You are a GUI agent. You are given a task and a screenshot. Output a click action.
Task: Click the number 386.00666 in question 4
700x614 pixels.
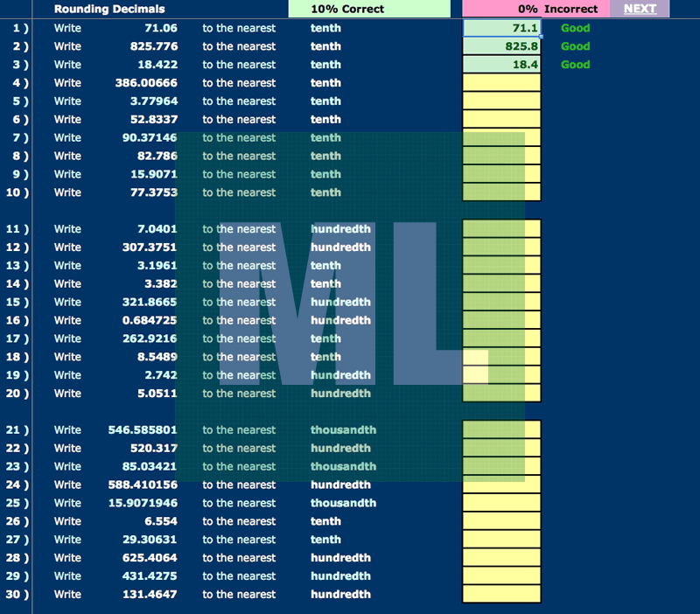pos(146,83)
